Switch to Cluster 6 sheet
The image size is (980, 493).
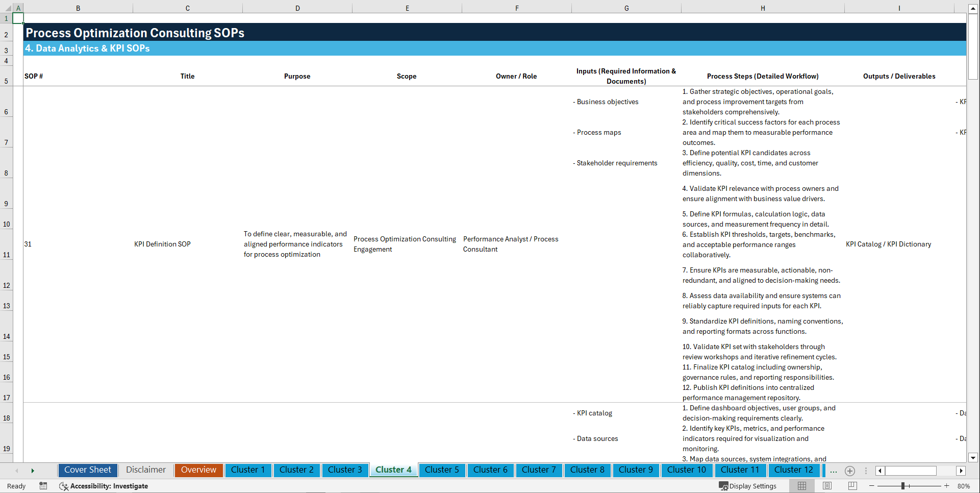pos(490,470)
